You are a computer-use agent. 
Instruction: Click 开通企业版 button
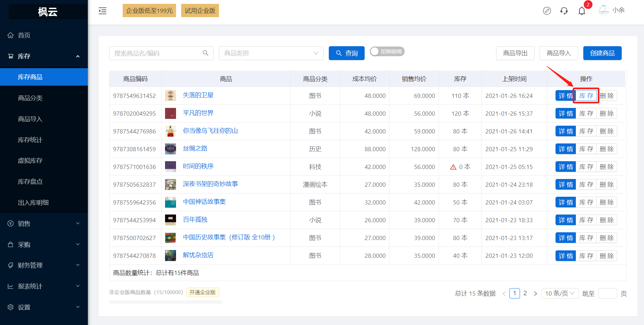point(203,292)
